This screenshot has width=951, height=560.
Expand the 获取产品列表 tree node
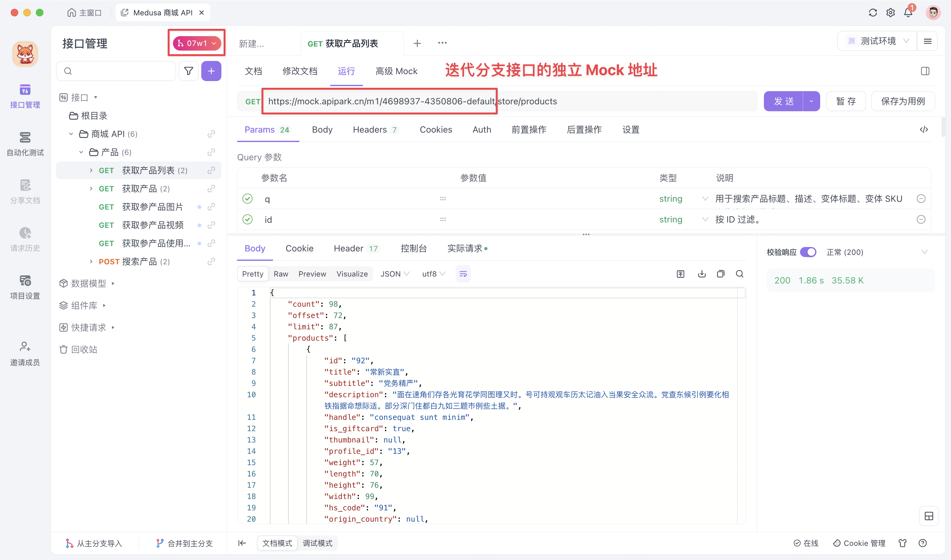pyautogui.click(x=91, y=170)
